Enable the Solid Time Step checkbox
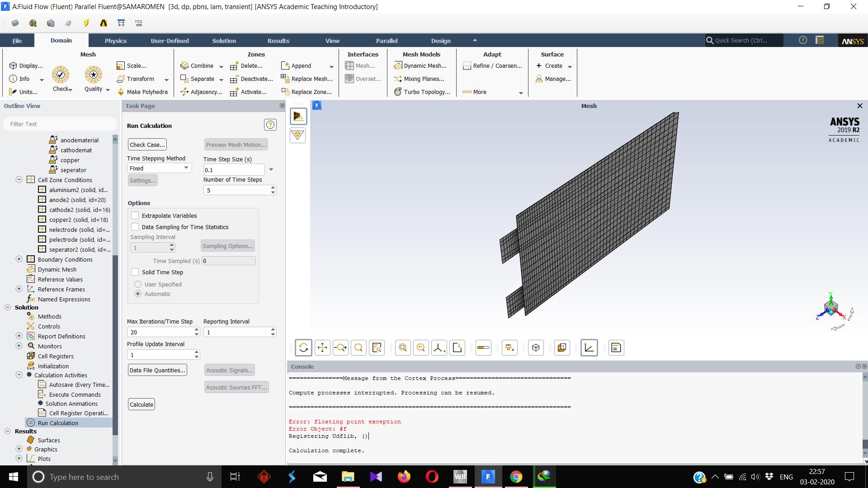 [135, 272]
